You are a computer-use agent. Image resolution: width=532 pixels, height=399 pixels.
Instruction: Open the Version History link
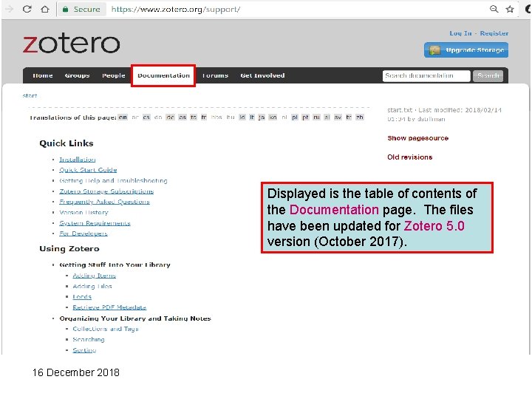[83, 212]
